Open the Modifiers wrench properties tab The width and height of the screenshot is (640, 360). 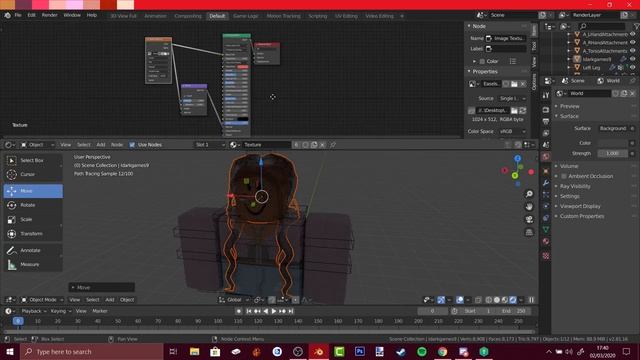546,183
